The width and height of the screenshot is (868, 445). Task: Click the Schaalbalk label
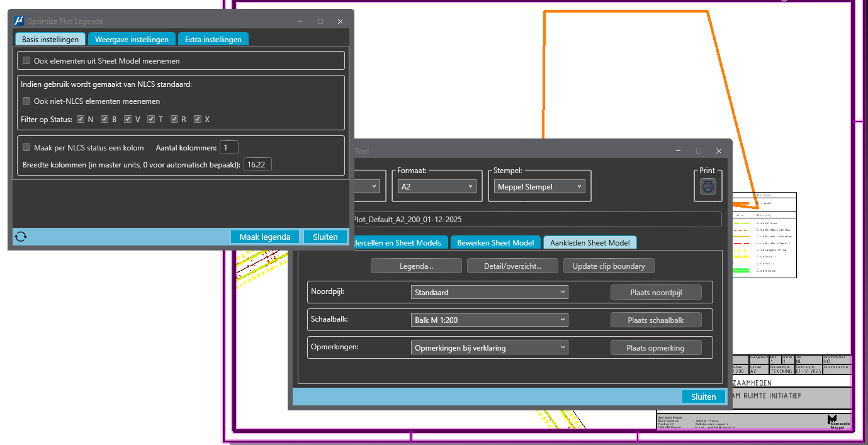[329, 319]
